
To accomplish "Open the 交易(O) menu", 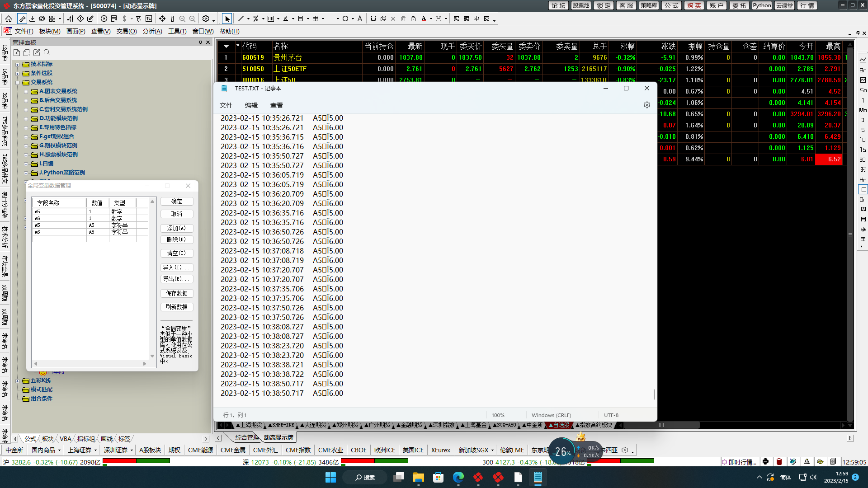I will point(127,31).
